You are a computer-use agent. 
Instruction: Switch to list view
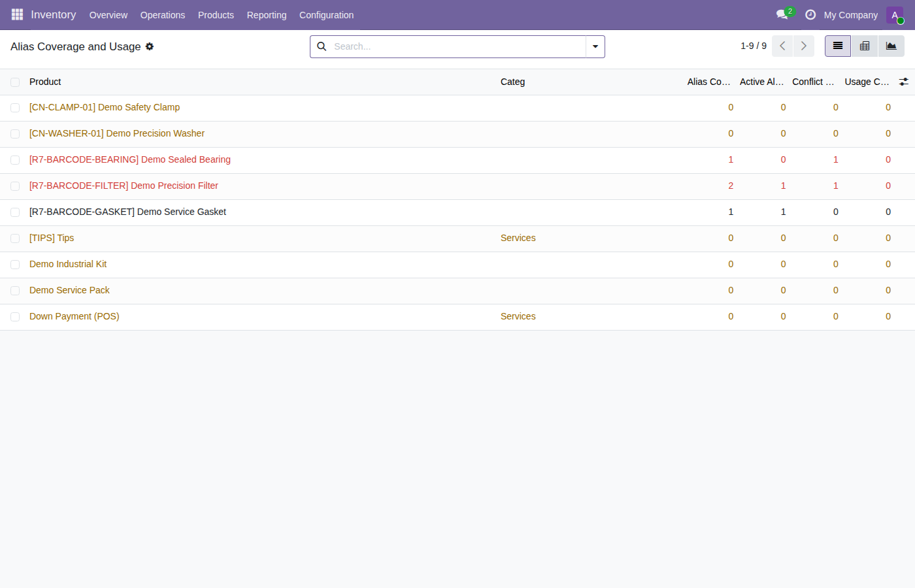[838, 46]
